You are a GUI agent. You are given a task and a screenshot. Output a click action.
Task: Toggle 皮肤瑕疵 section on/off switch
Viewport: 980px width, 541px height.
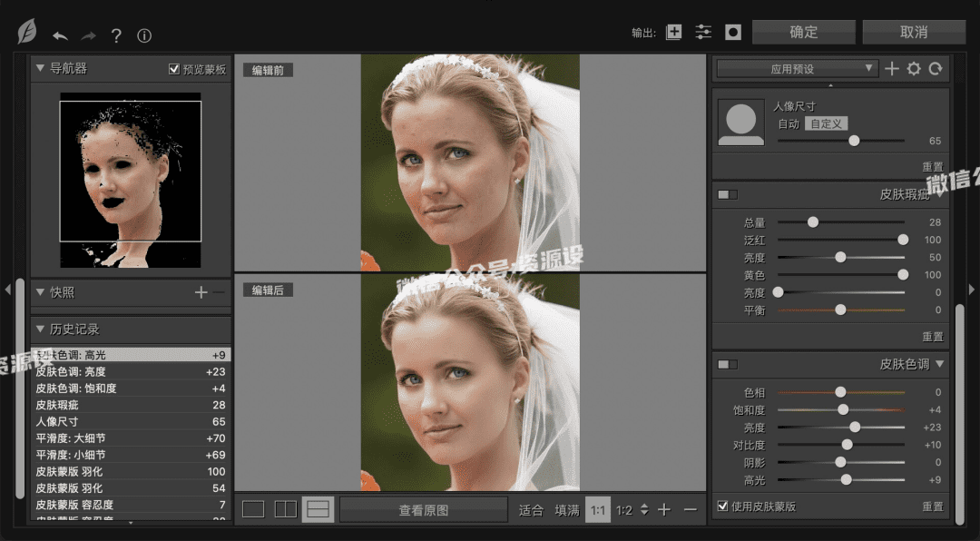[728, 194]
